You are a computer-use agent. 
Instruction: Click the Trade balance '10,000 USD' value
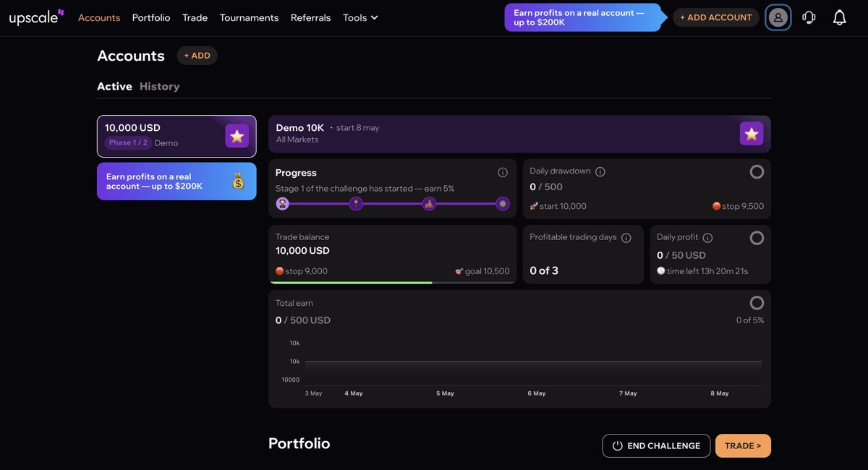tap(302, 251)
